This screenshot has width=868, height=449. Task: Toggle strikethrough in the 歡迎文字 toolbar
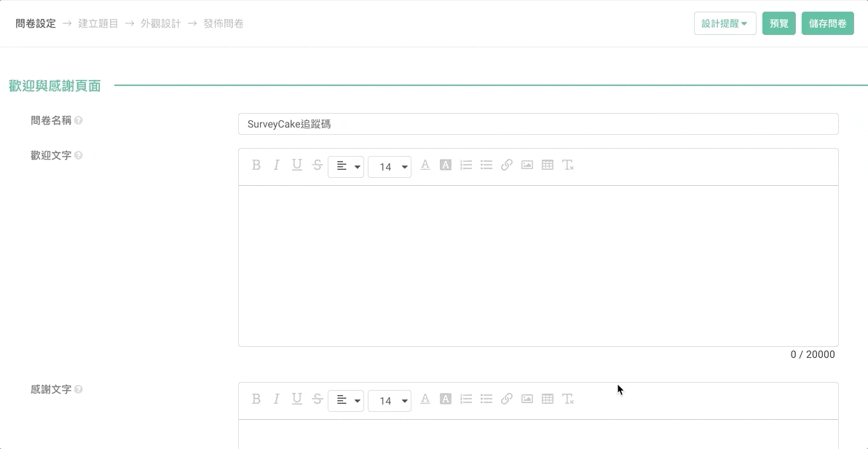click(x=317, y=165)
